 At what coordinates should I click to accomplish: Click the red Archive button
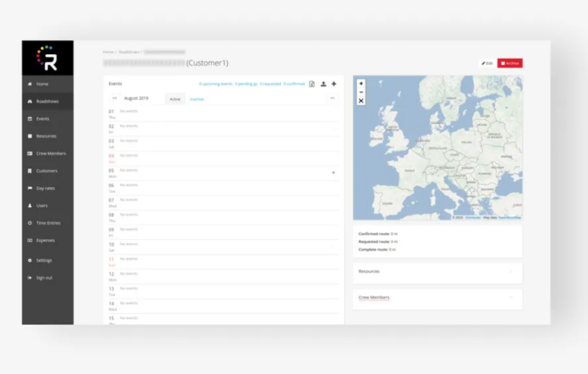[x=510, y=63]
